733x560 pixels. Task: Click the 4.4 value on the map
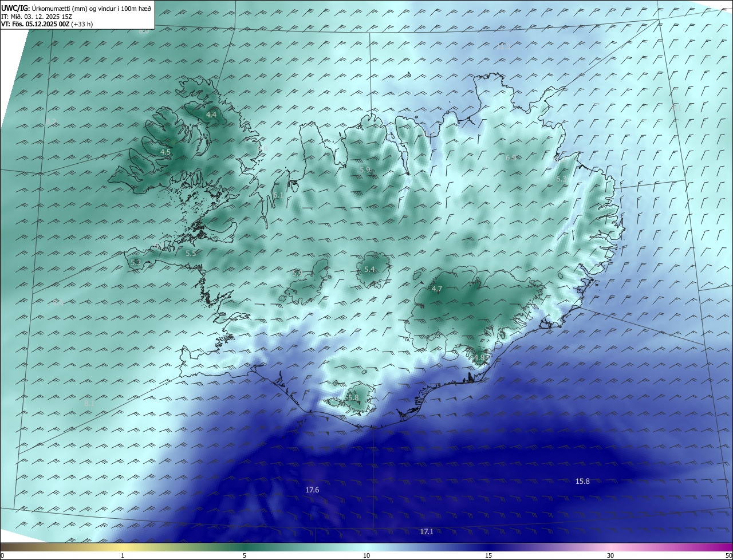pos(211,115)
